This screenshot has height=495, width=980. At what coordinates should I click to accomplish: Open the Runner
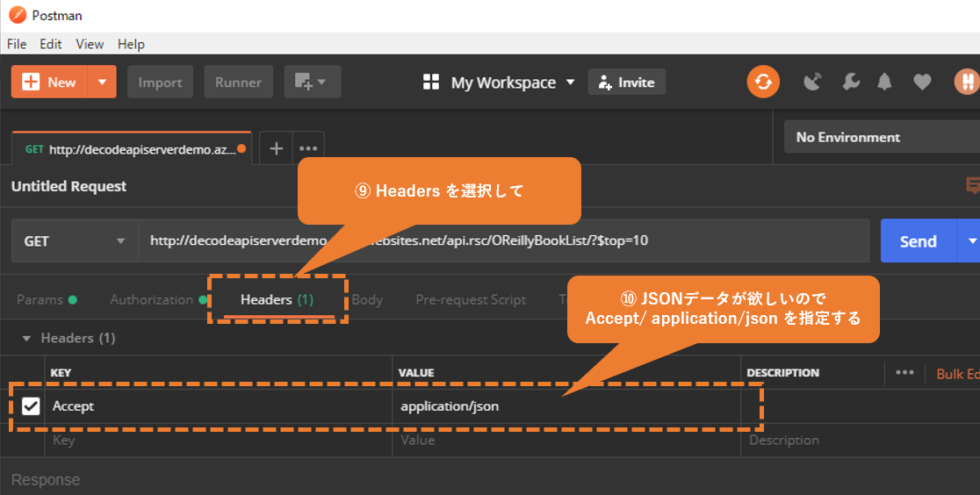238,82
